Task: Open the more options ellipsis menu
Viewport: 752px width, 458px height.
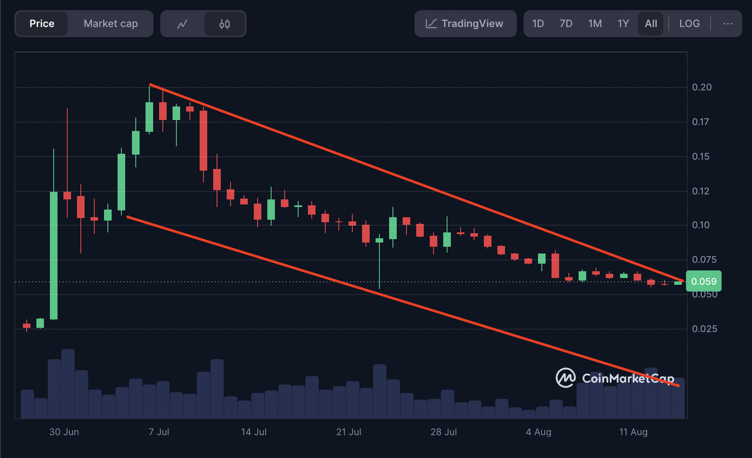Action: (727, 24)
